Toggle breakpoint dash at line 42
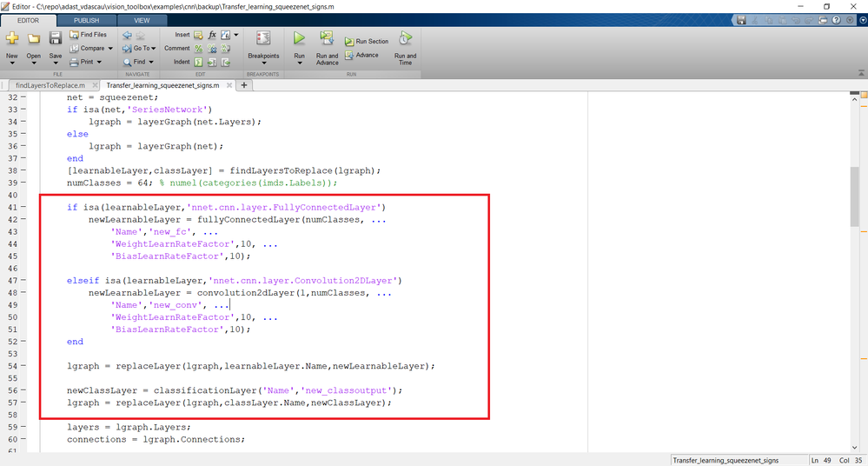868x466 pixels. click(23, 219)
